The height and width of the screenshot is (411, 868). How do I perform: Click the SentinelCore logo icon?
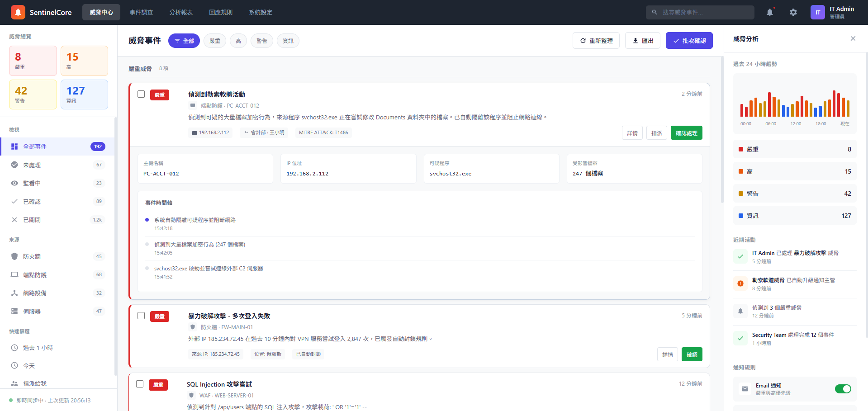(18, 12)
